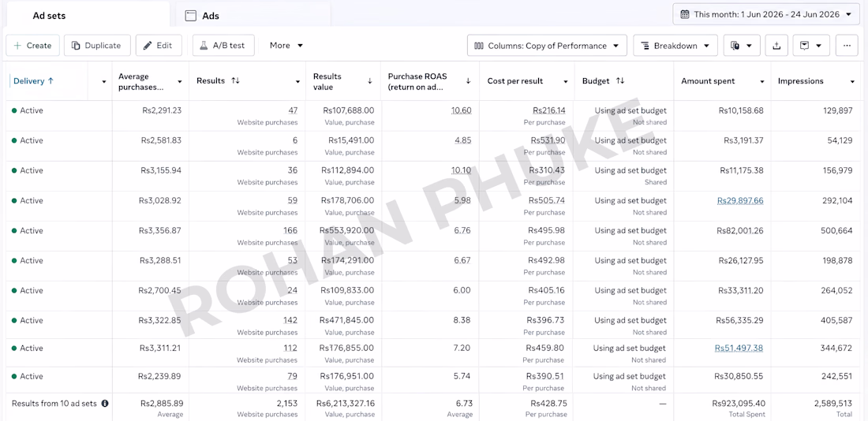Click the 198,878 impressions cell
This screenshot has width=868, height=421.
tap(837, 261)
